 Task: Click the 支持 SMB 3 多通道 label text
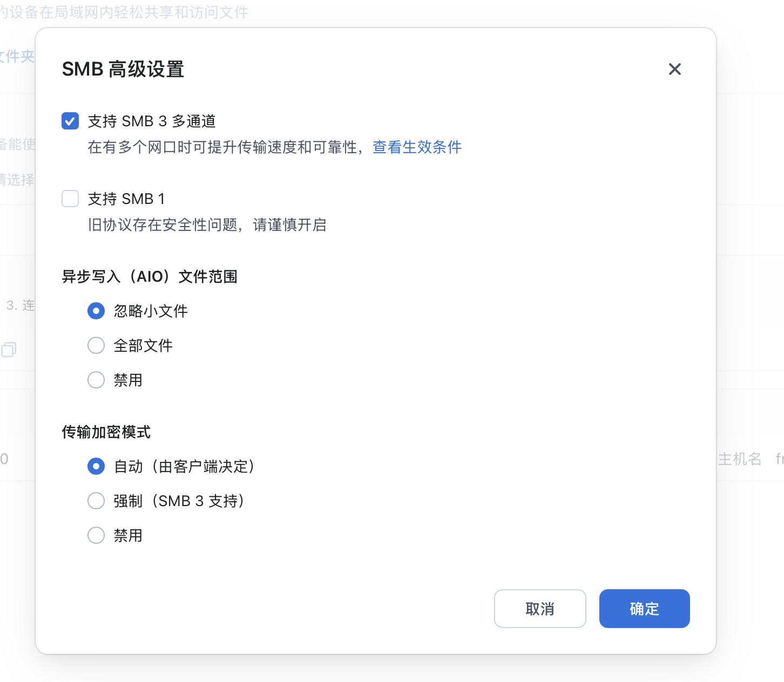click(152, 121)
